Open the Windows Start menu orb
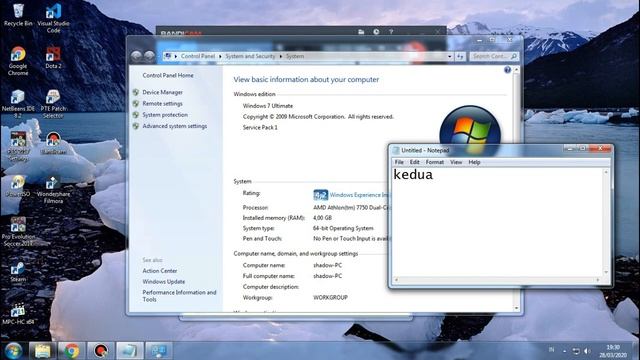Viewport: 640px width, 360px height. point(13,351)
